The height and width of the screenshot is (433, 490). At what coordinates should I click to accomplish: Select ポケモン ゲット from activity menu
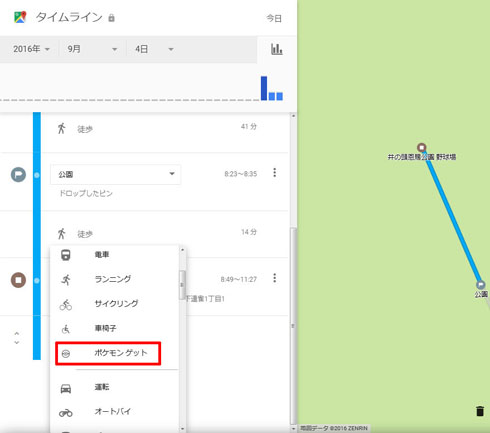[x=121, y=353]
